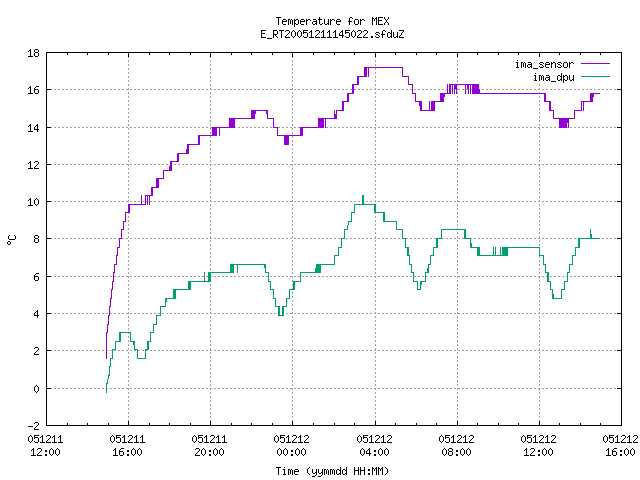Click the x-axis label '051211 16:00'

tap(127, 445)
